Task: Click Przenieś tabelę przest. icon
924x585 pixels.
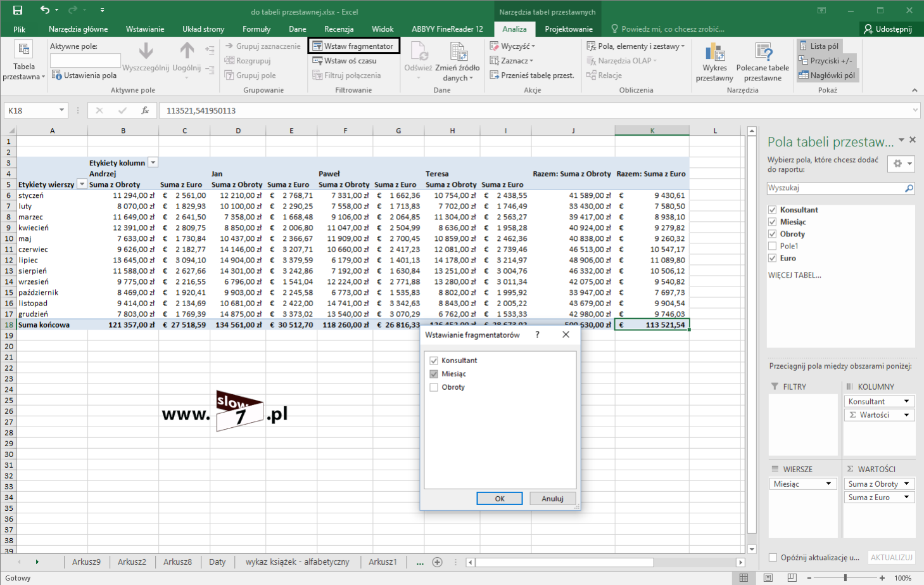Action: tap(495, 75)
